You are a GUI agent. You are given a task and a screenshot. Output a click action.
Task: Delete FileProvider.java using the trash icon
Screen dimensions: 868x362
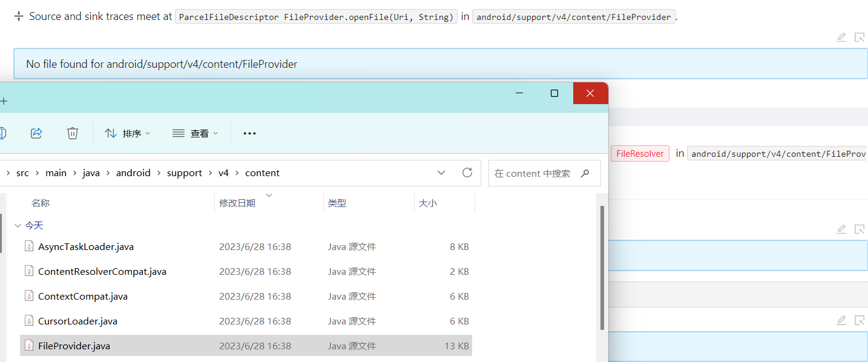(73, 133)
